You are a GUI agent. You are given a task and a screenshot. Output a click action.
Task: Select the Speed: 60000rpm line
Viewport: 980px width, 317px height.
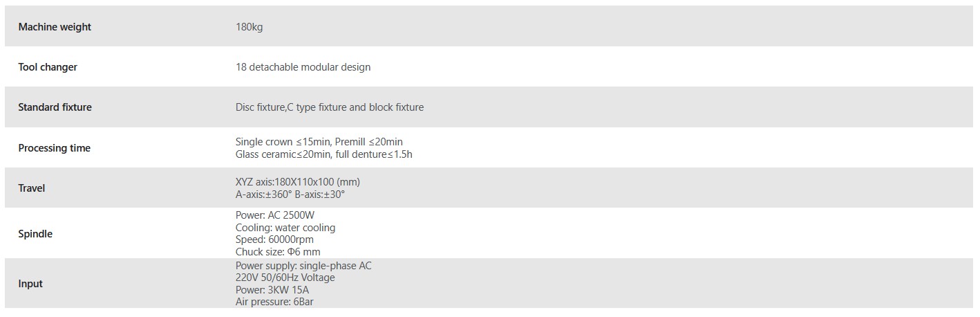tap(274, 239)
